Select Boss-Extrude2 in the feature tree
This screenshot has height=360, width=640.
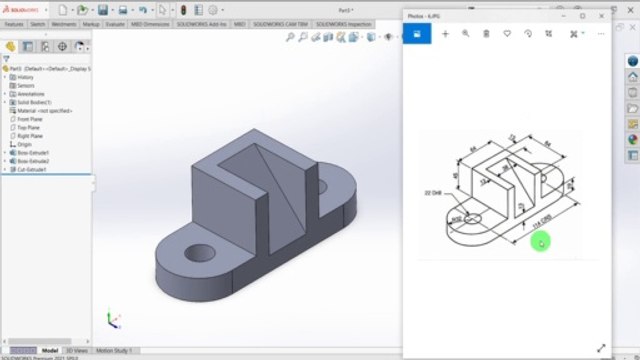pyautogui.click(x=29, y=161)
